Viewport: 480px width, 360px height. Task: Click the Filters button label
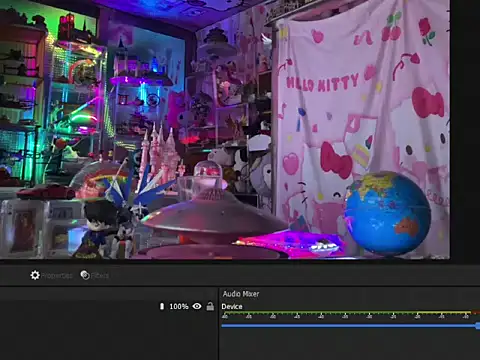click(100, 276)
